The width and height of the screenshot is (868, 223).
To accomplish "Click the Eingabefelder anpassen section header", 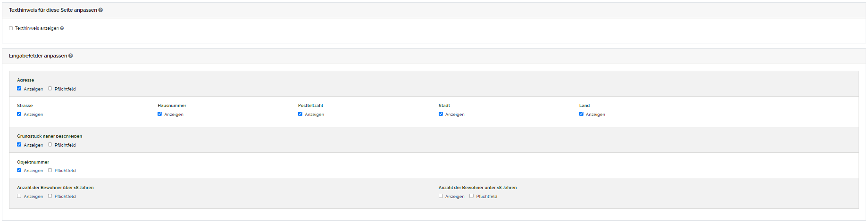I will [x=38, y=56].
